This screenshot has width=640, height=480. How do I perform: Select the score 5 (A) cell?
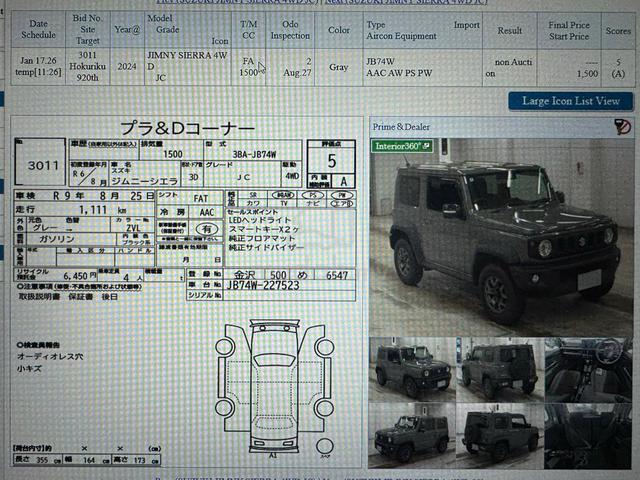(x=618, y=68)
